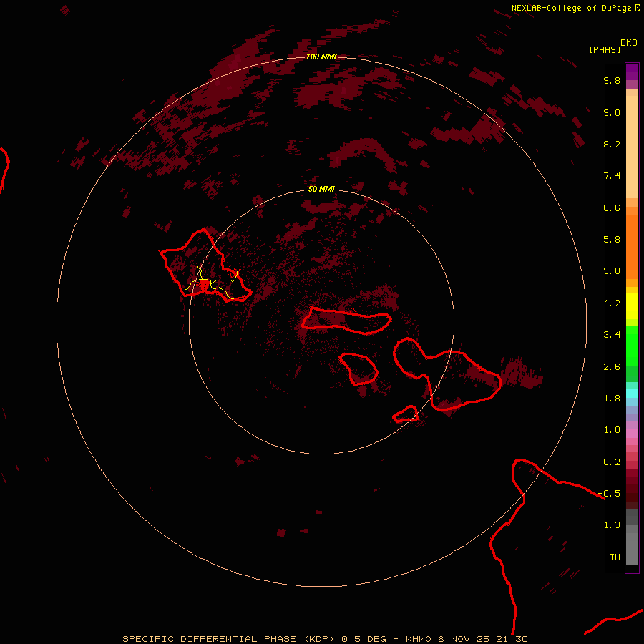Click the 6.6 legend value
Screen dimensions: 644x644
click(x=612, y=208)
